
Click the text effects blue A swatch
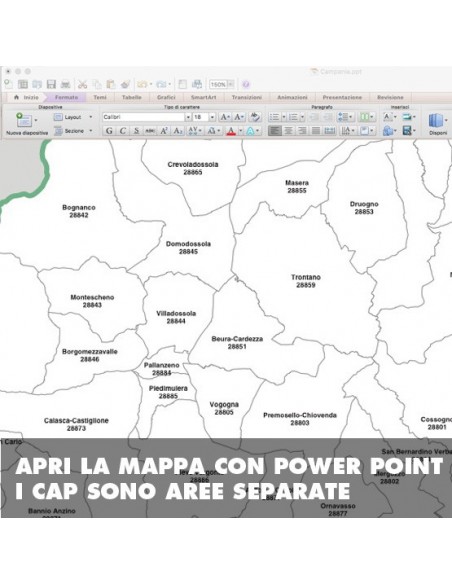(250, 131)
